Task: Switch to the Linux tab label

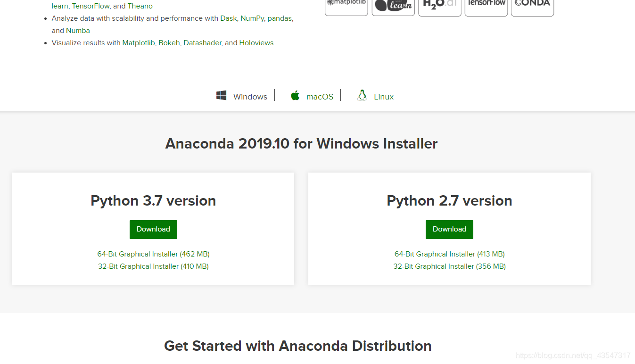Action: (x=384, y=97)
